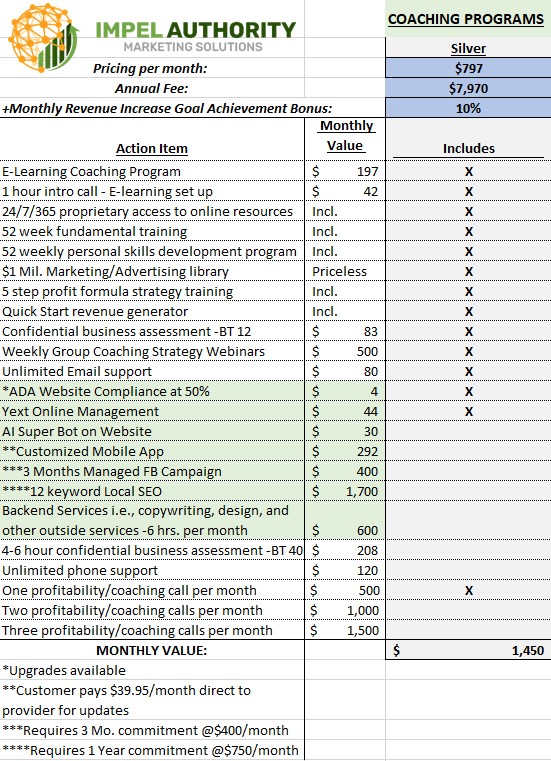The height and width of the screenshot is (761, 551).
Task: Click the 42 value for intro call
Action: 370,192
